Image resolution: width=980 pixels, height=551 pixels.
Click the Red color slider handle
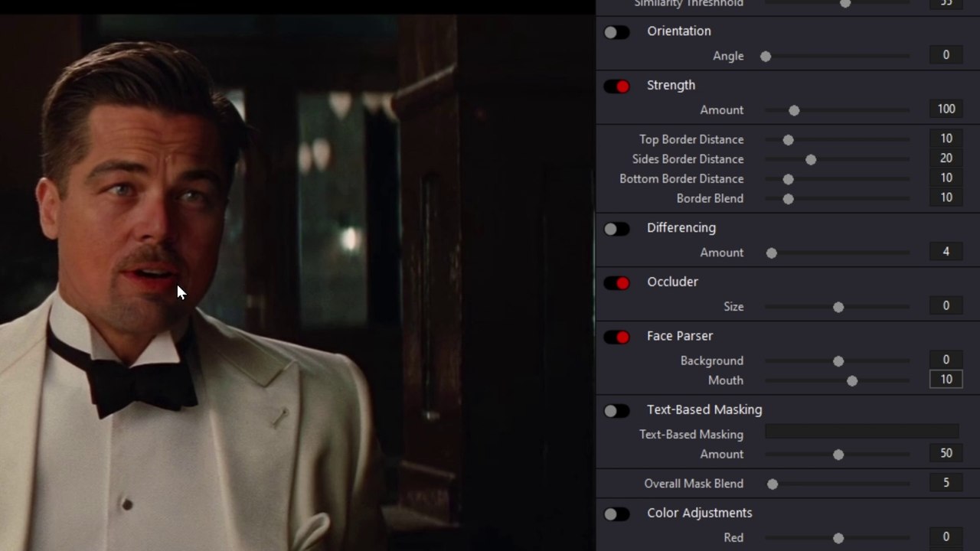(x=838, y=539)
